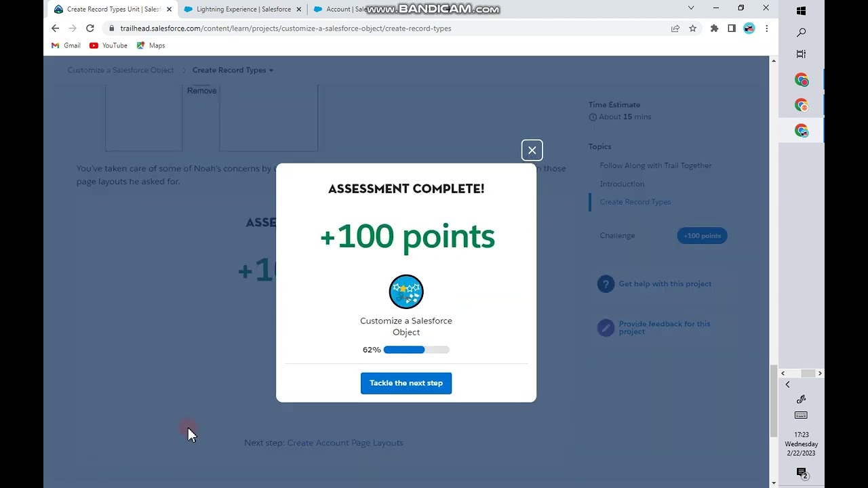Click taskbar overflow right arrow
Image resolution: width=868 pixels, height=488 pixels.
(x=819, y=373)
